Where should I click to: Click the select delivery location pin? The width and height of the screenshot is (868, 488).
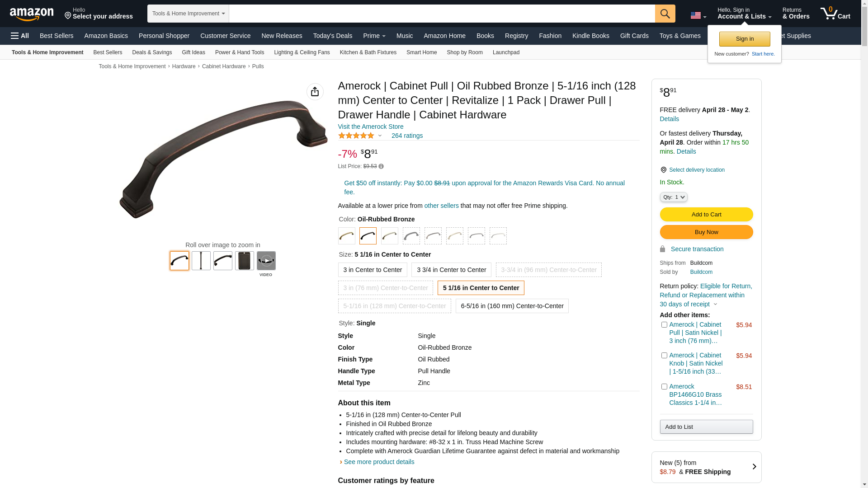tap(663, 170)
